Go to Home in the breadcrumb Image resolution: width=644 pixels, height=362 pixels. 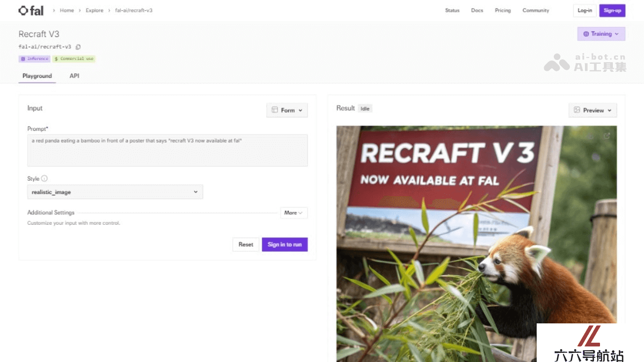(67, 10)
